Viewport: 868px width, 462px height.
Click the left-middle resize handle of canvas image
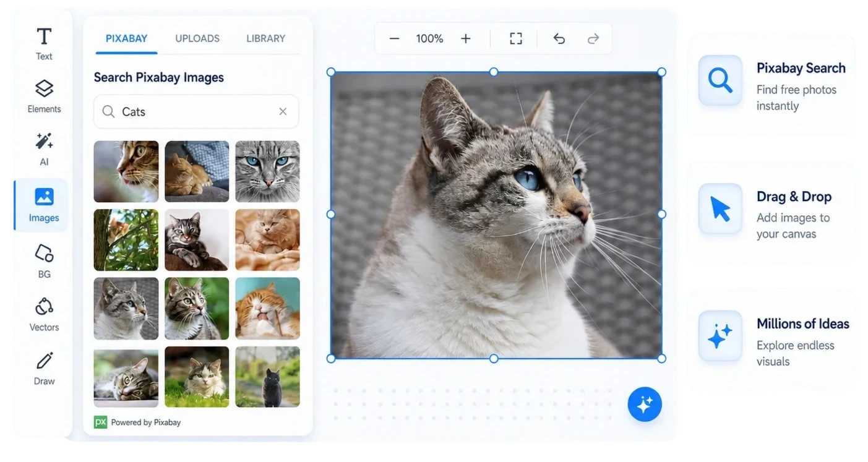tap(331, 214)
